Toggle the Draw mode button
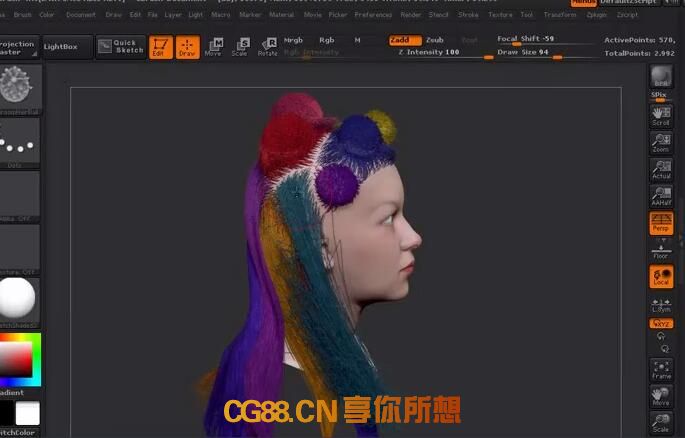 point(187,47)
